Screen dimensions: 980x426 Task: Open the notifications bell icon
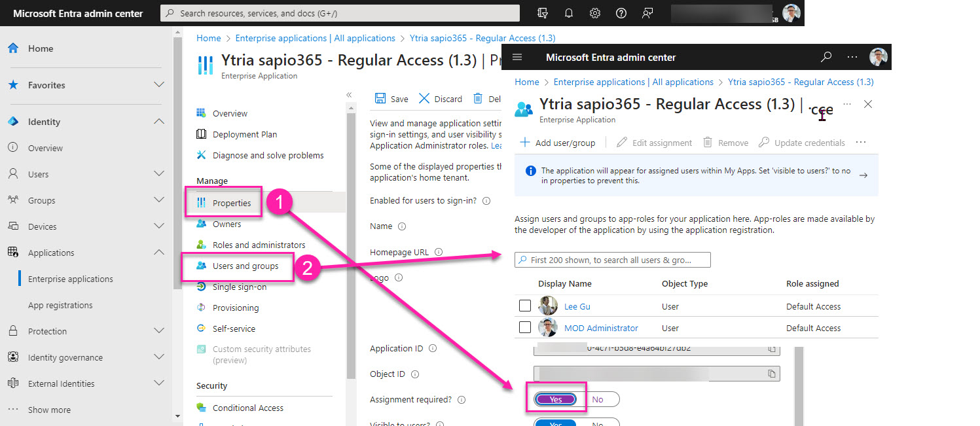568,13
